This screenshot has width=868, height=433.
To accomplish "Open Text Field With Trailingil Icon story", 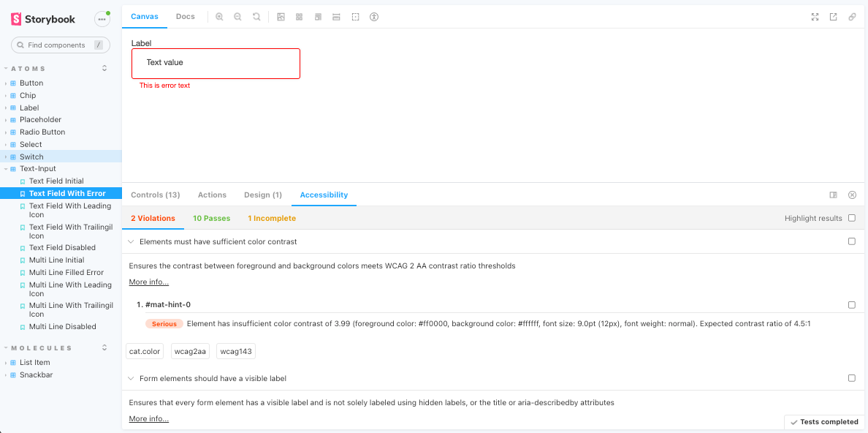I will click(71, 231).
